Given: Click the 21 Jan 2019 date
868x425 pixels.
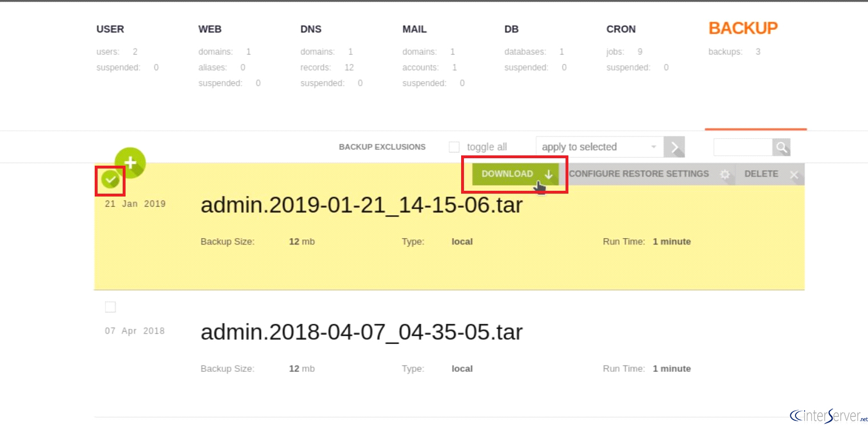Looking at the screenshot, I should tap(135, 204).
